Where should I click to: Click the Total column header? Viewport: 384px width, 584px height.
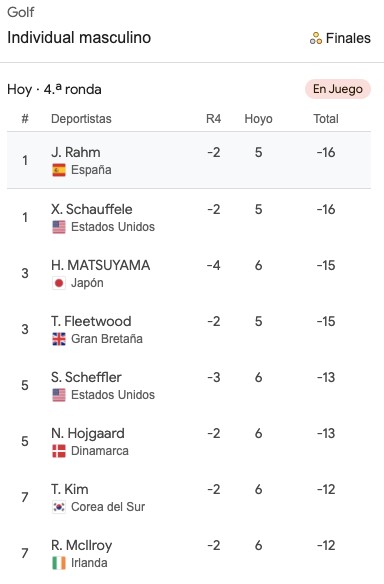326,119
